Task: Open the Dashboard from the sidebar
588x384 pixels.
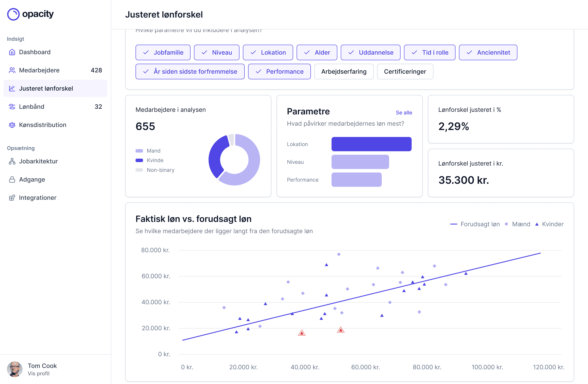Action: click(x=35, y=52)
